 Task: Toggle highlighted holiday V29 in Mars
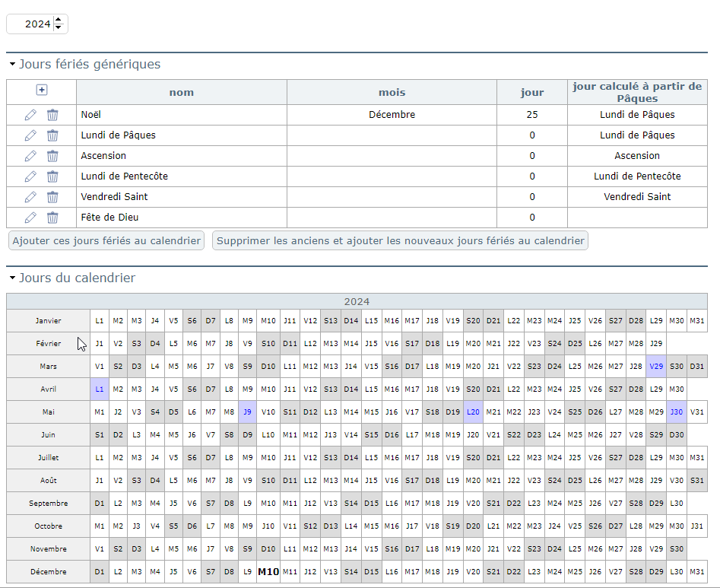656,367
